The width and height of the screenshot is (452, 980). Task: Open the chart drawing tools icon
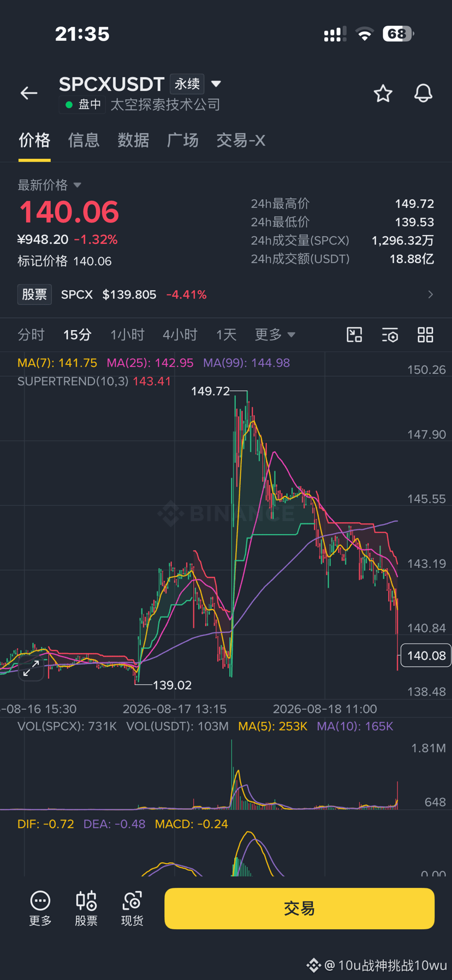click(354, 334)
